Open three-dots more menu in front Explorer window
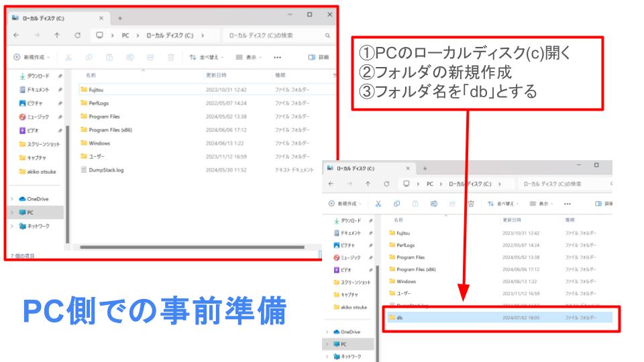This screenshot has height=362, width=644. pos(568,204)
